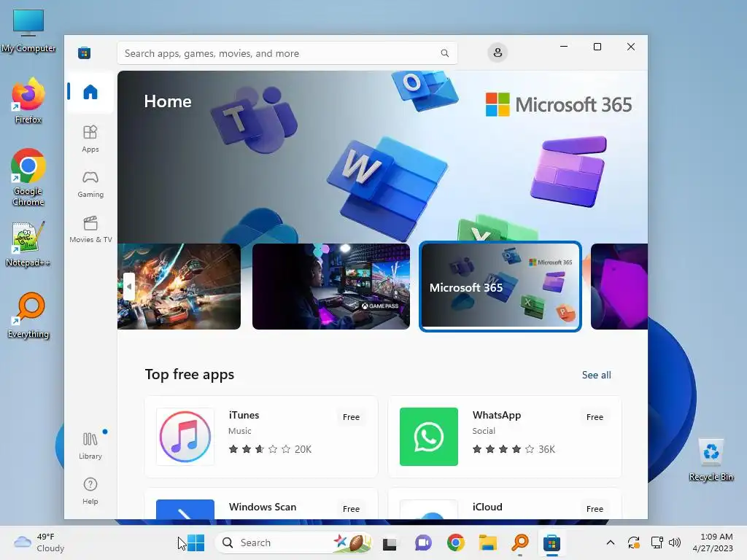Screen dimensions: 747x560
Task: Open Chrome from the taskbar
Action: coord(455,542)
